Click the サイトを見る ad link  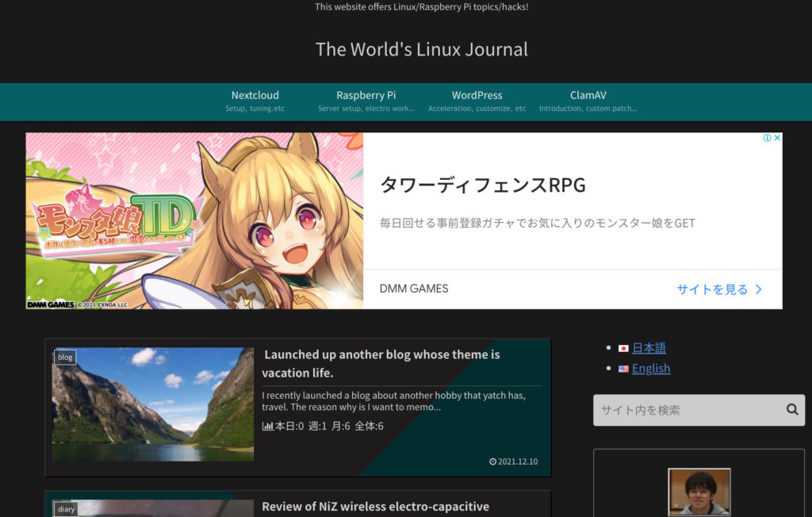click(712, 289)
